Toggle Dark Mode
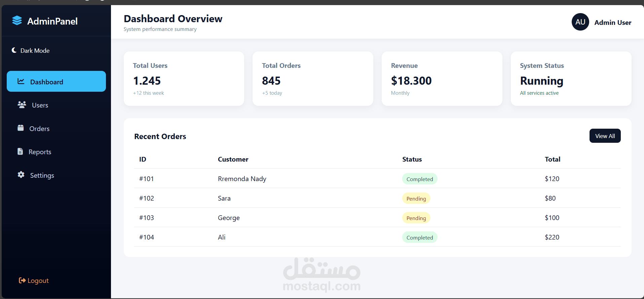Viewport: 644px width, 299px height. pos(31,50)
